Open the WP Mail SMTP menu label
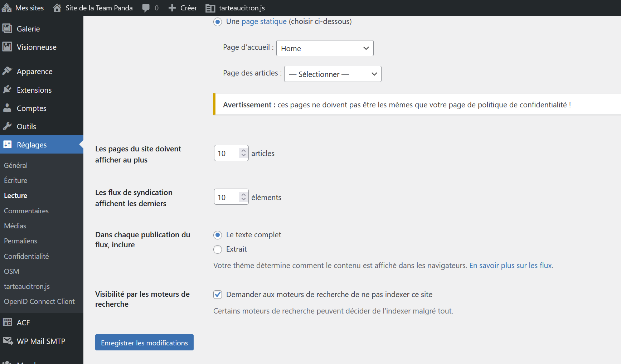This screenshot has height=364, width=621. [x=41, y=341]
